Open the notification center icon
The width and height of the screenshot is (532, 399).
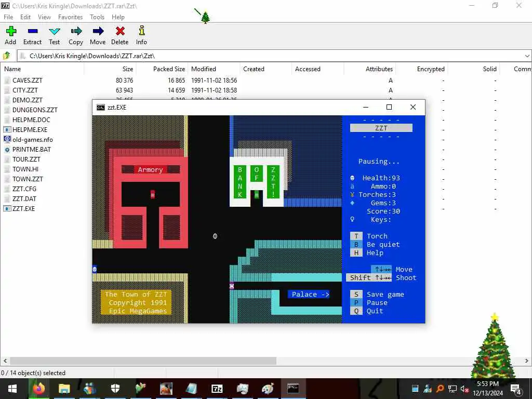pyautogui.click(x=516, y=389)
